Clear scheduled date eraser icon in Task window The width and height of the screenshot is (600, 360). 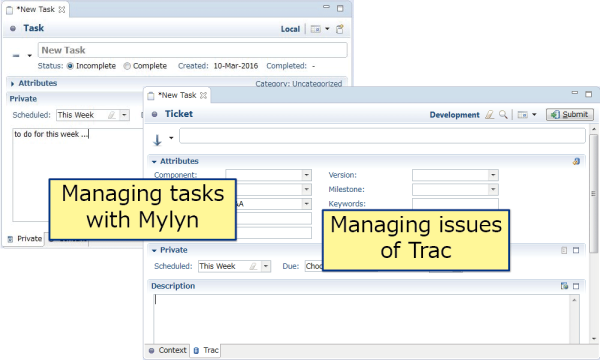coord(112,115)
